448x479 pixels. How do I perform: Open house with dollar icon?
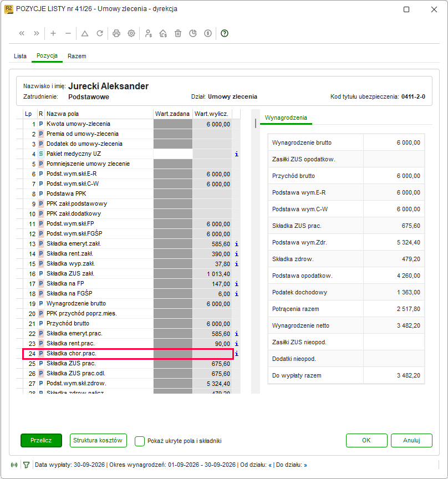[163, 33]
